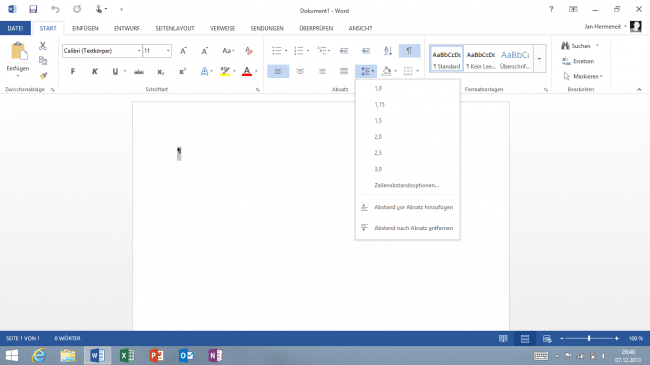Toggle left alignment button
This screenshot has width=650, height=365.
(x=278, y=71)
